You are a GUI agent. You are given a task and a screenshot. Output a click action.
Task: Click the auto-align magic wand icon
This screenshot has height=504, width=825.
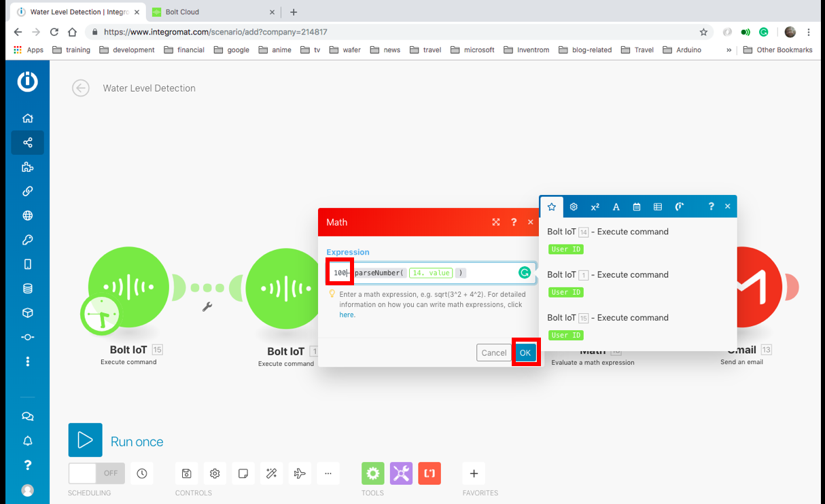[x=271, y=473]
